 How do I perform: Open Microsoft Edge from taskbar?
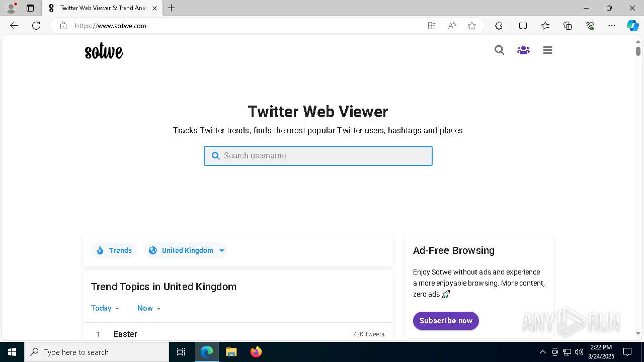click(x=207, y=352)
